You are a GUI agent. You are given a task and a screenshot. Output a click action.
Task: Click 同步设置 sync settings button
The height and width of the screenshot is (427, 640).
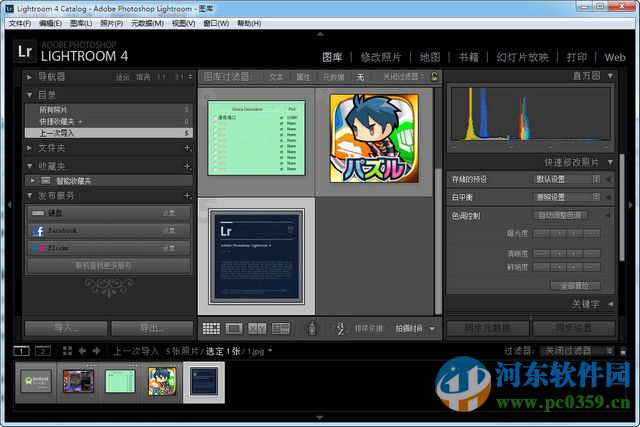point(573,328)
